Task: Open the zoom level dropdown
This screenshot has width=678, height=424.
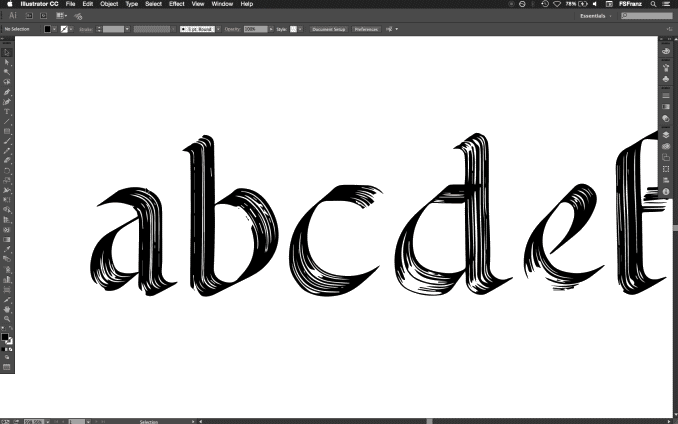Action: click(x=47, y=421)
